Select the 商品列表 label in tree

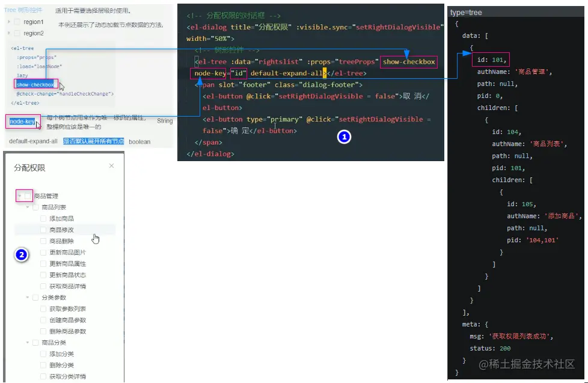(x=54, y=207)
